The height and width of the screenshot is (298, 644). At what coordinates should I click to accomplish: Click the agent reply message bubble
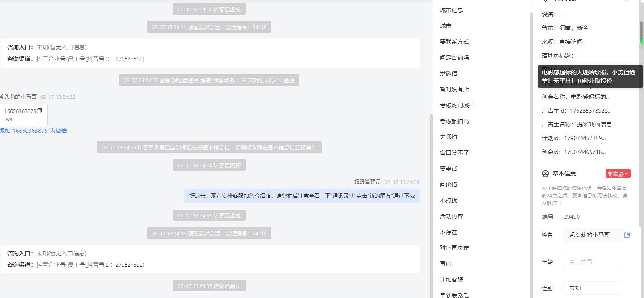(302, 196)
